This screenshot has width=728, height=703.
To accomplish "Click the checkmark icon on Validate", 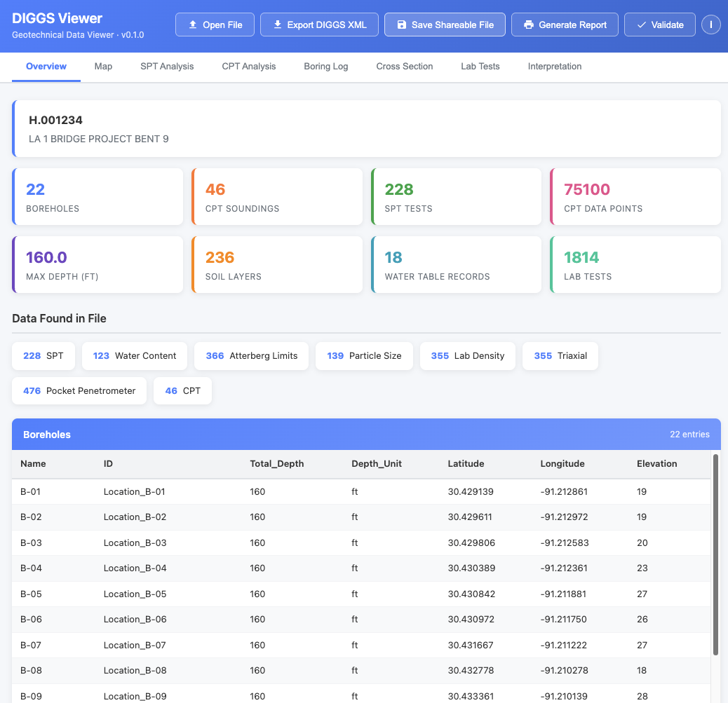I will (x=641, y=25).
